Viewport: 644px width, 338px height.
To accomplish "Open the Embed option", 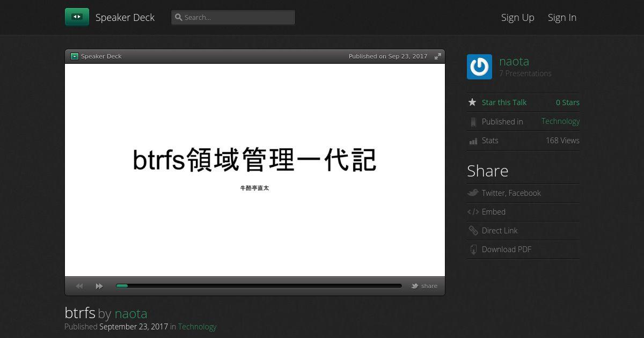I will (x=494, y=212).
